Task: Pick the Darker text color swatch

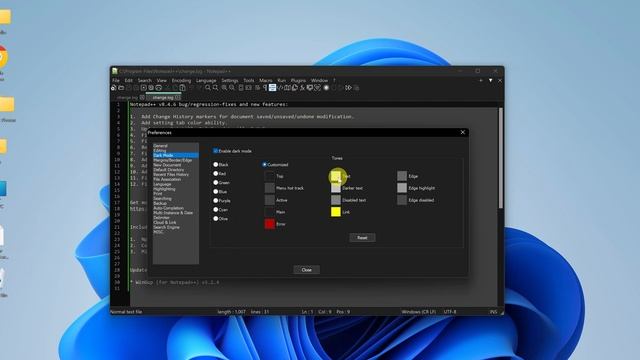Action: (336, 188)
